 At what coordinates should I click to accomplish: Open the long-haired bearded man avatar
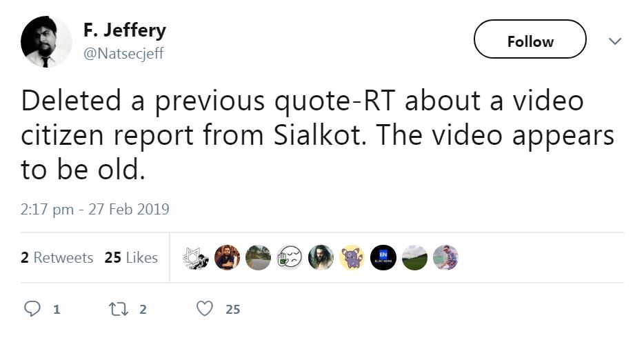[321, 257]
